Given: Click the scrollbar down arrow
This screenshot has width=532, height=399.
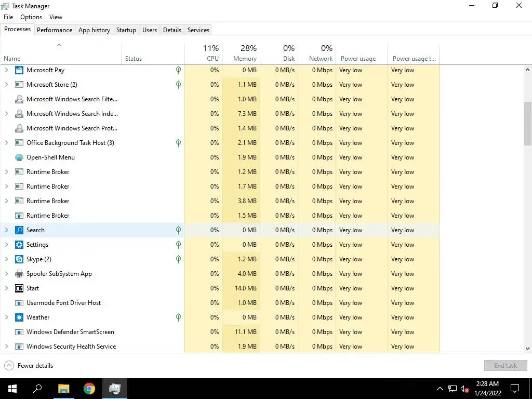Looking at the screenshot, I should coord(527,349).
